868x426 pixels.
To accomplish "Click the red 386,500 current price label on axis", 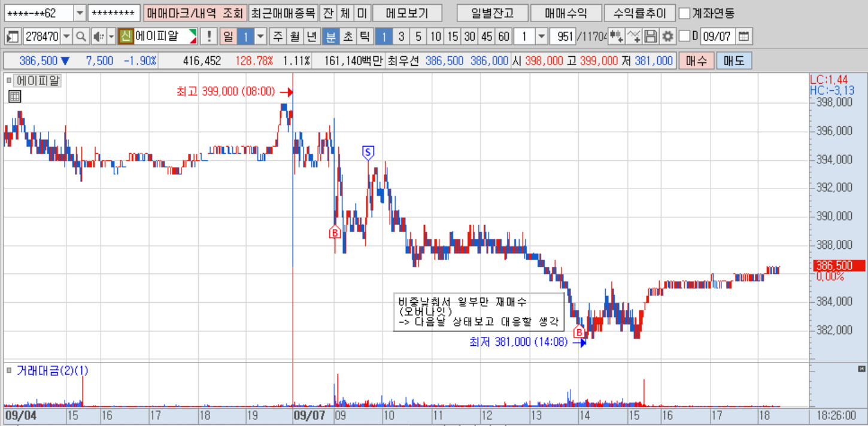I will pos(839,266).
